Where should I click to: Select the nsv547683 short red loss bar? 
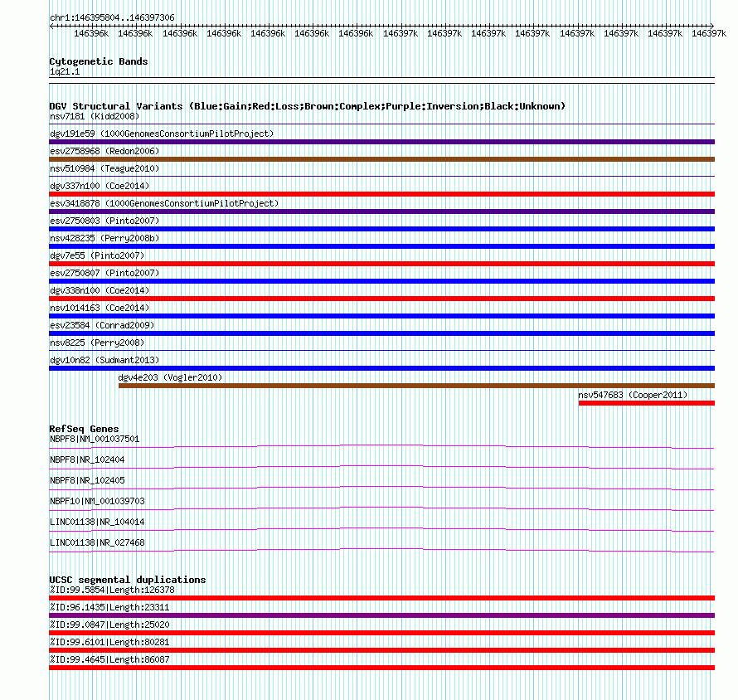pyautogui.click(x=647, y=403)
